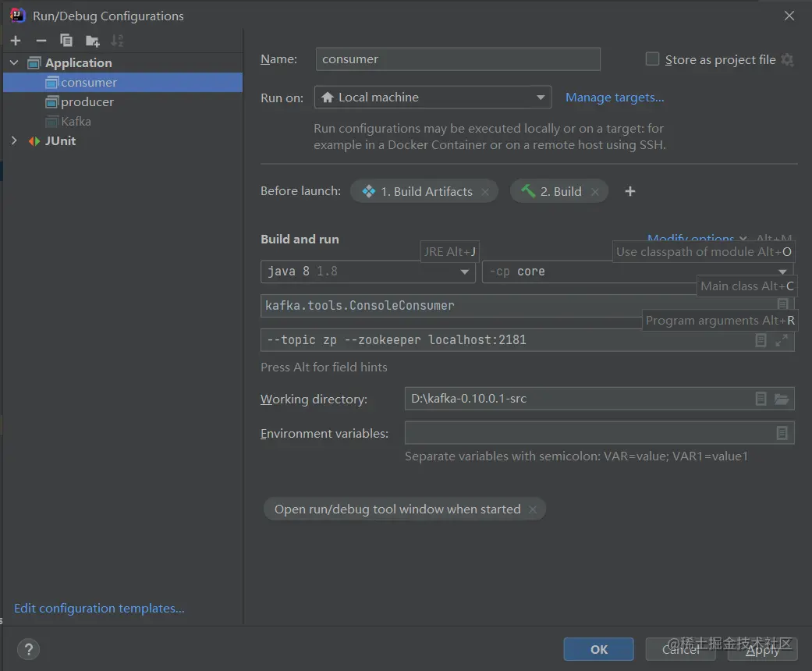Open project file storage settings gear

(787, 59)
